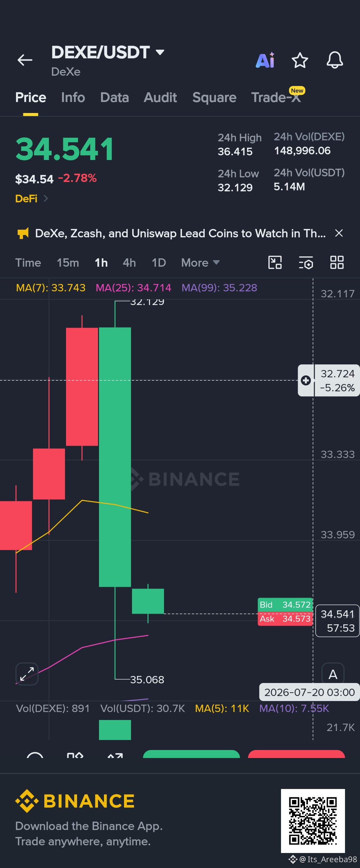Tap the back arrow icon
Viewport: 360px width, 868px height.
pos(25,60)
